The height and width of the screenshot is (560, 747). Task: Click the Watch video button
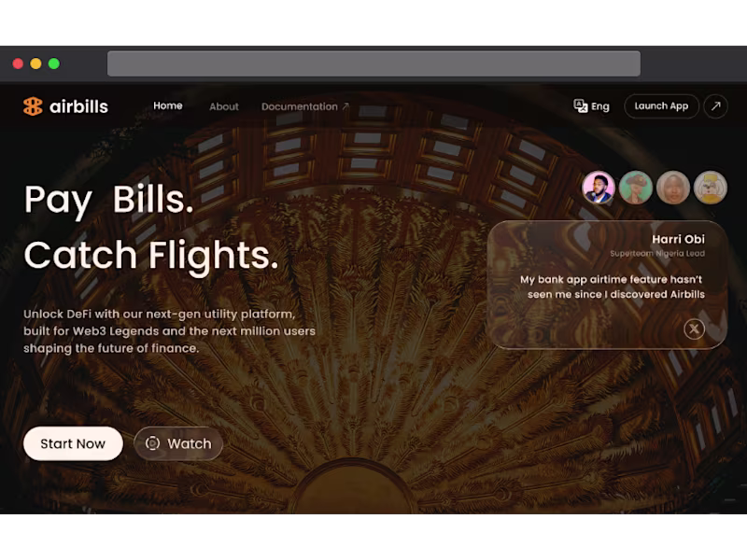click(178, 443)
